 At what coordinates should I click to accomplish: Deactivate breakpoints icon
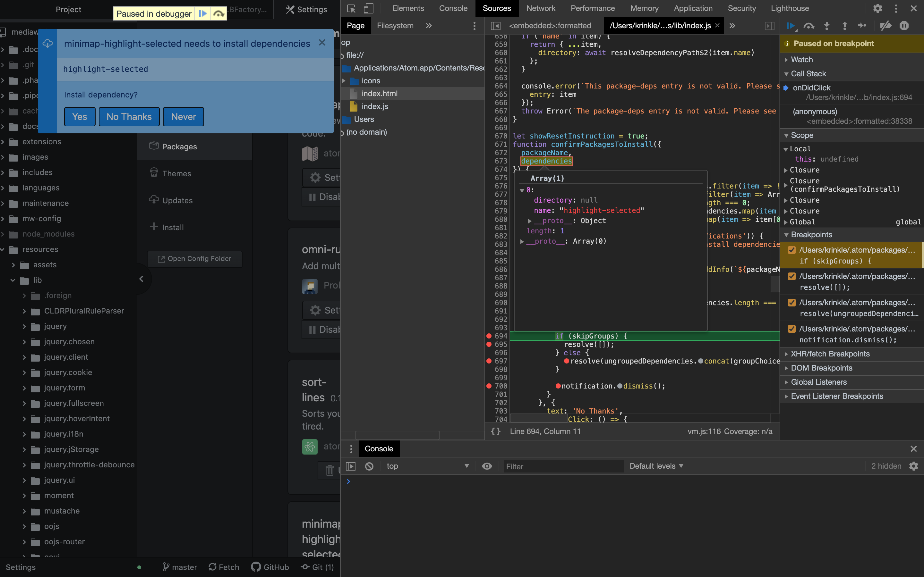pyautogui.click(x=886, y=26)
